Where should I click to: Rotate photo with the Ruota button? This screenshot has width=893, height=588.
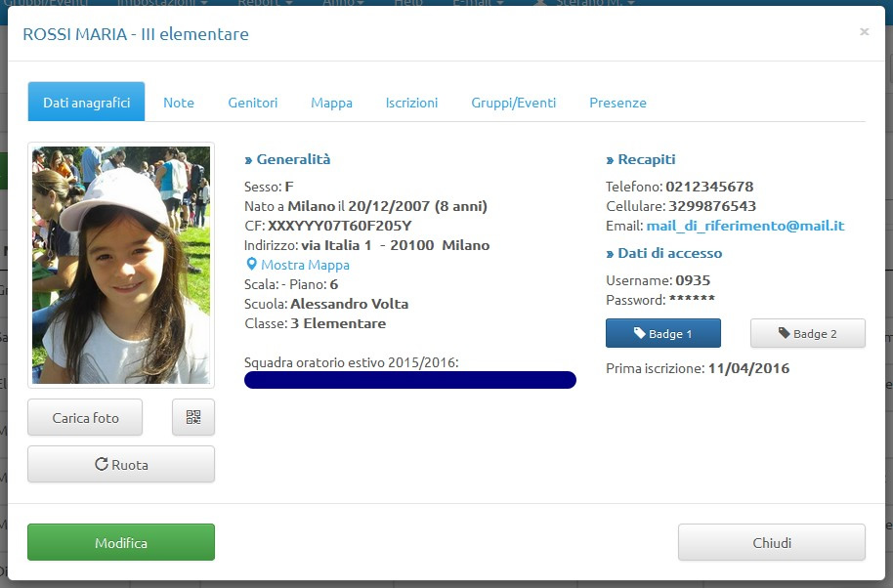pyautogui.click(x=121, y=464)
